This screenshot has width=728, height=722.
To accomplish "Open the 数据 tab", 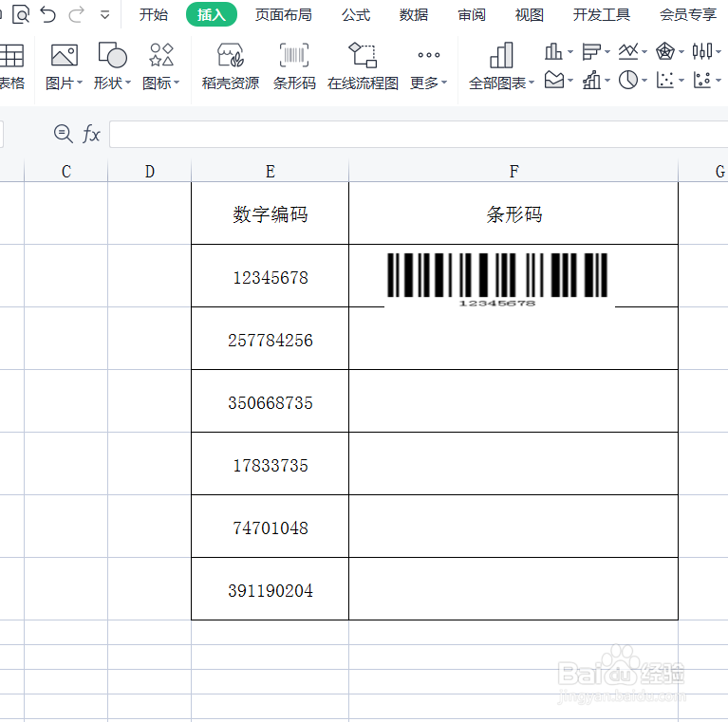I will pyautogui.click(x=413, y=15).
